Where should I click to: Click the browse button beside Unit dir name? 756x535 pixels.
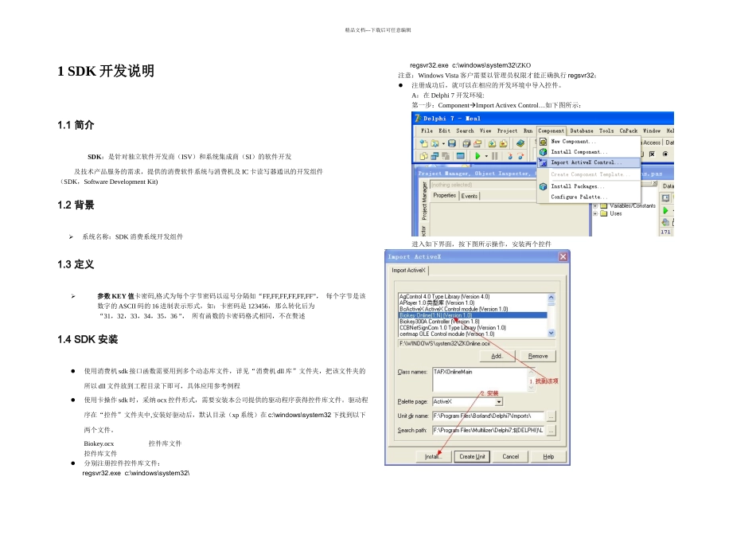click(x=551, y=416)
